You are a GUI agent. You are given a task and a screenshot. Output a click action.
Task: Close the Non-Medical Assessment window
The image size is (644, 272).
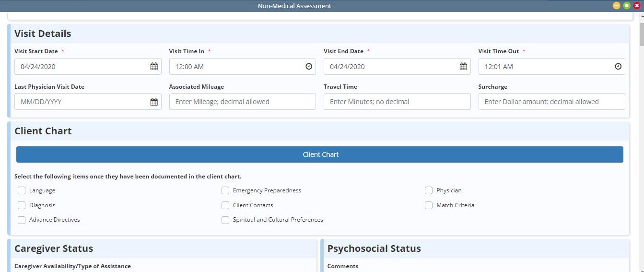tap(637, 6)
